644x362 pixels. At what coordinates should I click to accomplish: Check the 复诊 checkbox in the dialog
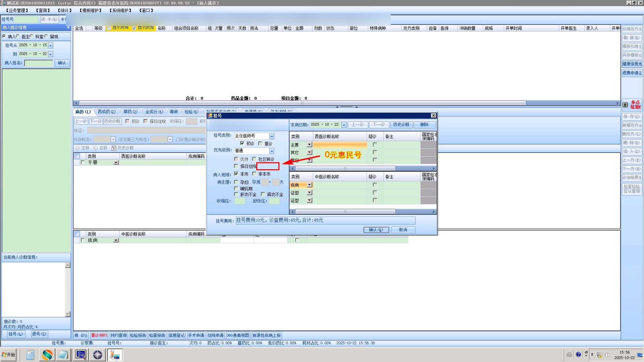(x=260, y=143)
